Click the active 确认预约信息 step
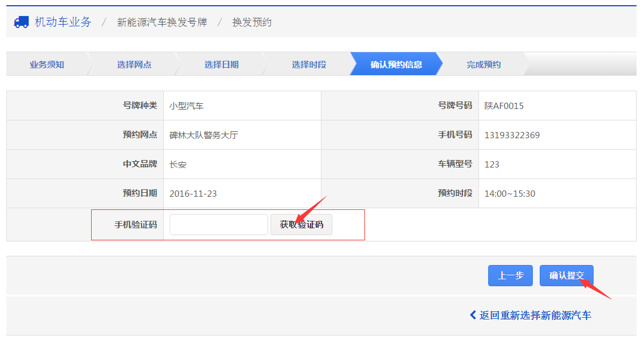Screen dimensions: 644x343 pos(396,64)
